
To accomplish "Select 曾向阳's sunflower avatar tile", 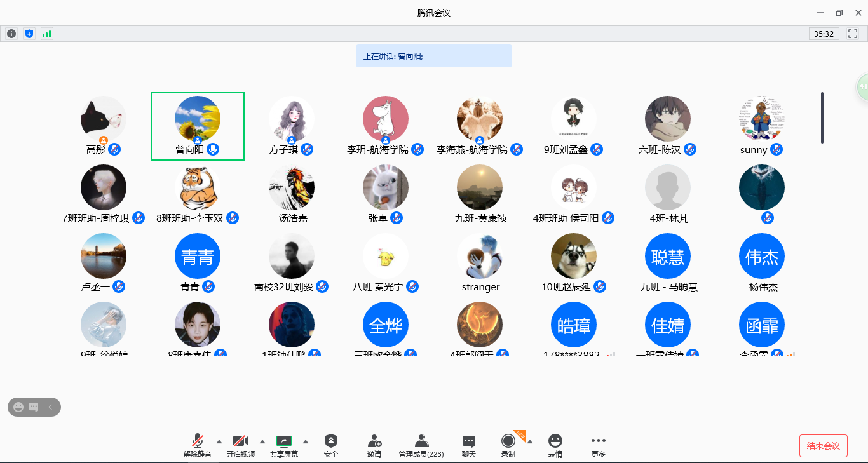I will click(198, 119).
